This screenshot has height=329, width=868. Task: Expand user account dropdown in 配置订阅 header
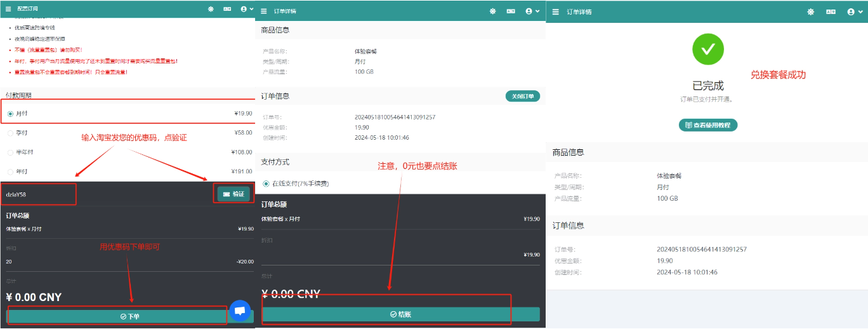pos(247,10)
